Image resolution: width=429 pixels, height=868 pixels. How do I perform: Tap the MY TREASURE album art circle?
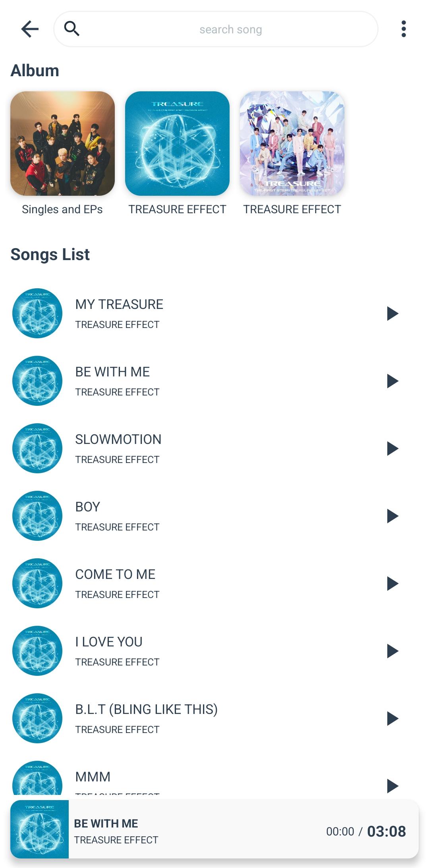[x=37, y=313]
